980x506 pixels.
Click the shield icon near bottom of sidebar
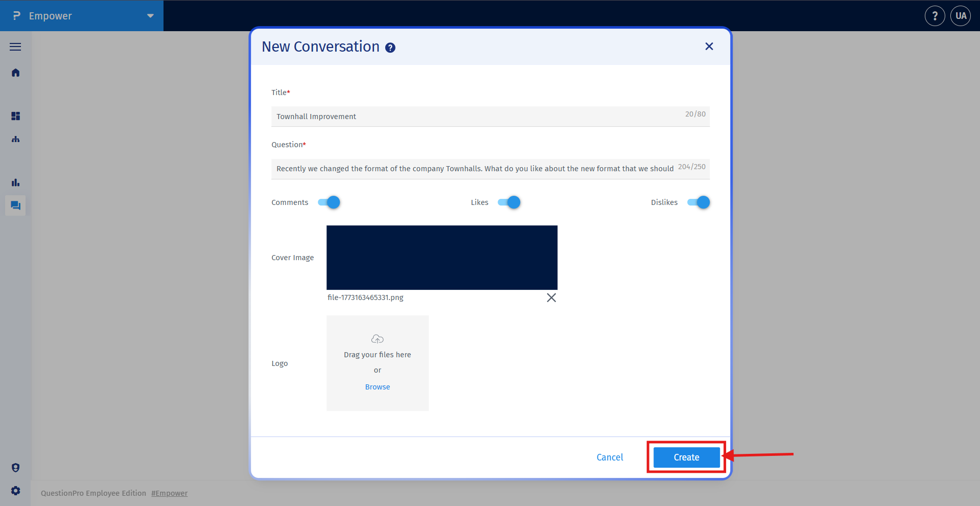pos(15,467)
